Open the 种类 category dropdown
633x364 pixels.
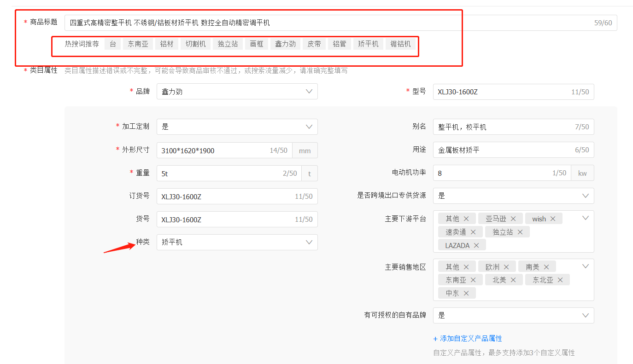click(237, 242)
